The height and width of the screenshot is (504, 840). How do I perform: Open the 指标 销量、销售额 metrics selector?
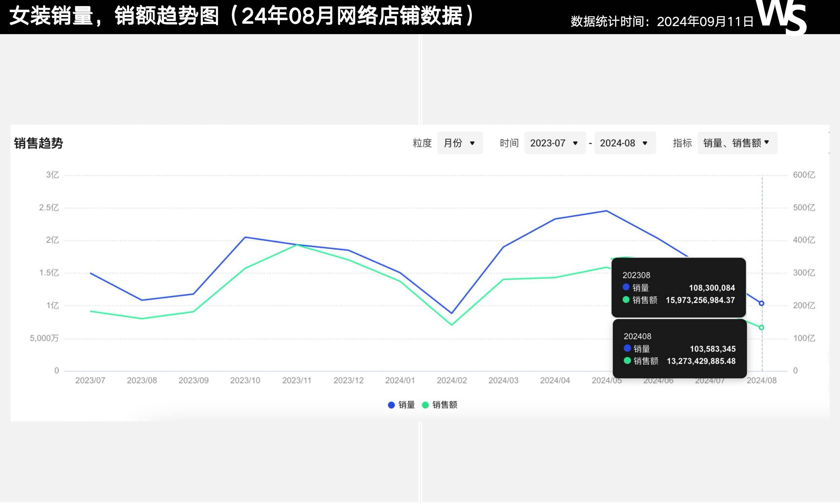737,143
